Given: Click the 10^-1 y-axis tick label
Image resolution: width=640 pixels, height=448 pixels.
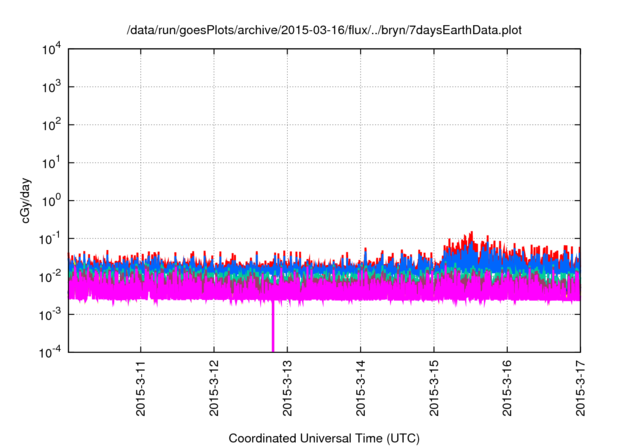Looking at the screenshot, I should tap(50, 239).
